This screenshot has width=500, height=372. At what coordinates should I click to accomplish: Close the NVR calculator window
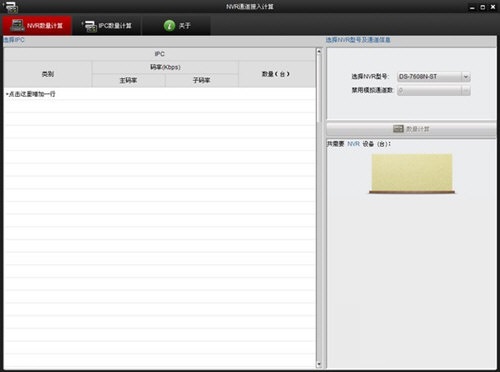(493, 7)
